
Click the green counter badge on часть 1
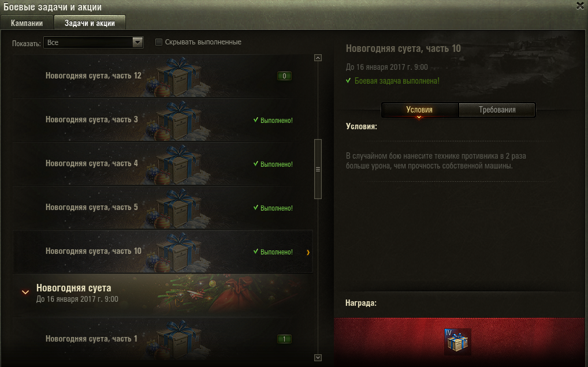pos(284,339)
